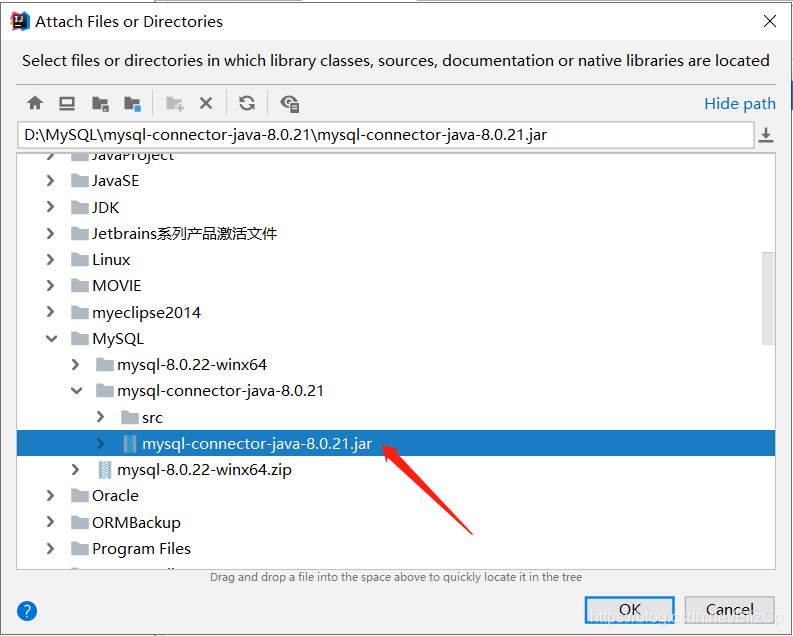Select the Module directory toolbar icon

[133, 104]
